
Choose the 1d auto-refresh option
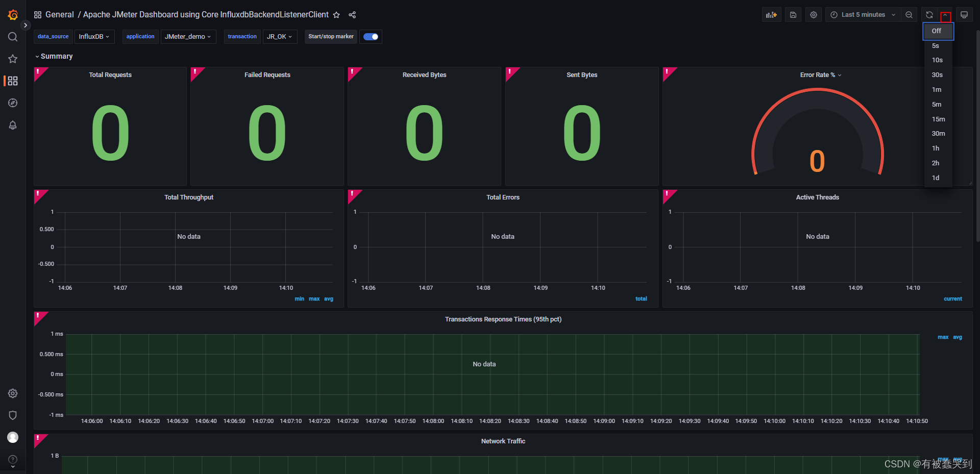pyautogui.click(x=938, y=178)
